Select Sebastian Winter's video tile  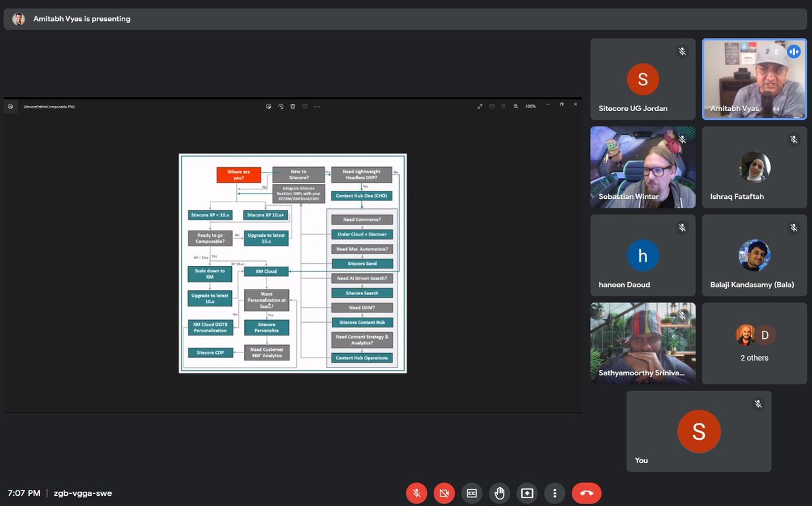tap(642, 167)
